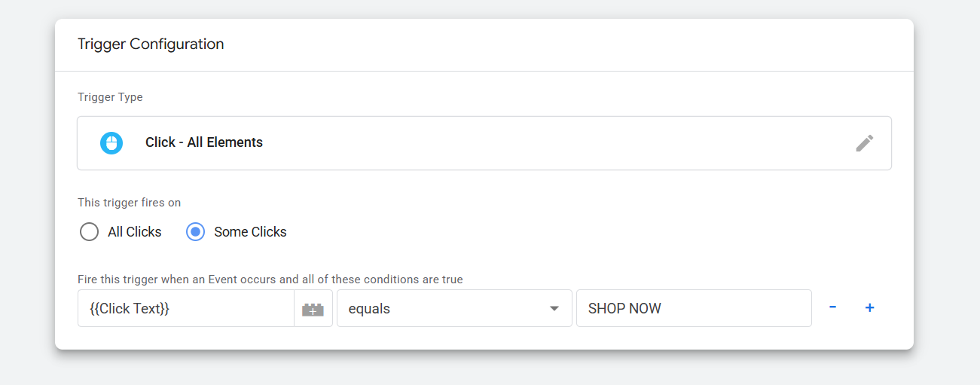
Task: Remove the condition with the minus button
Action: coord(832,307)
